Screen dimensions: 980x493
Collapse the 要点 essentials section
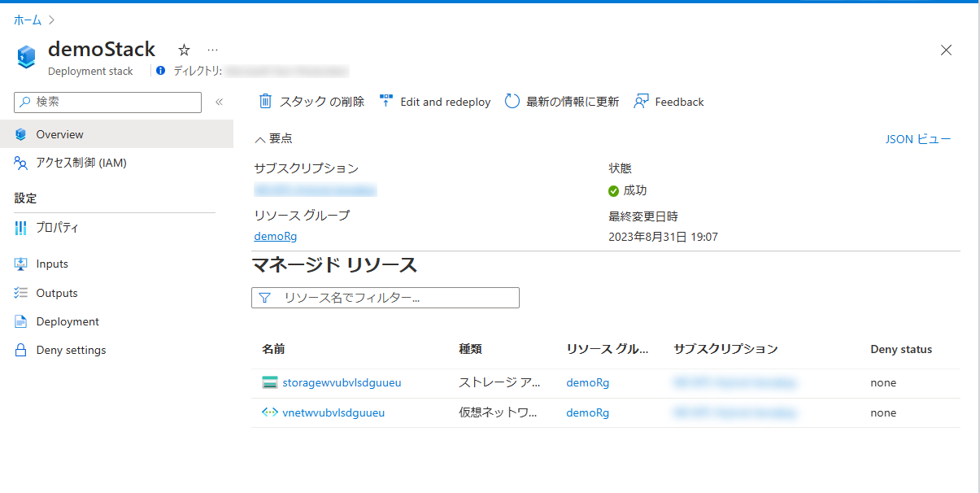coord(273,139)
